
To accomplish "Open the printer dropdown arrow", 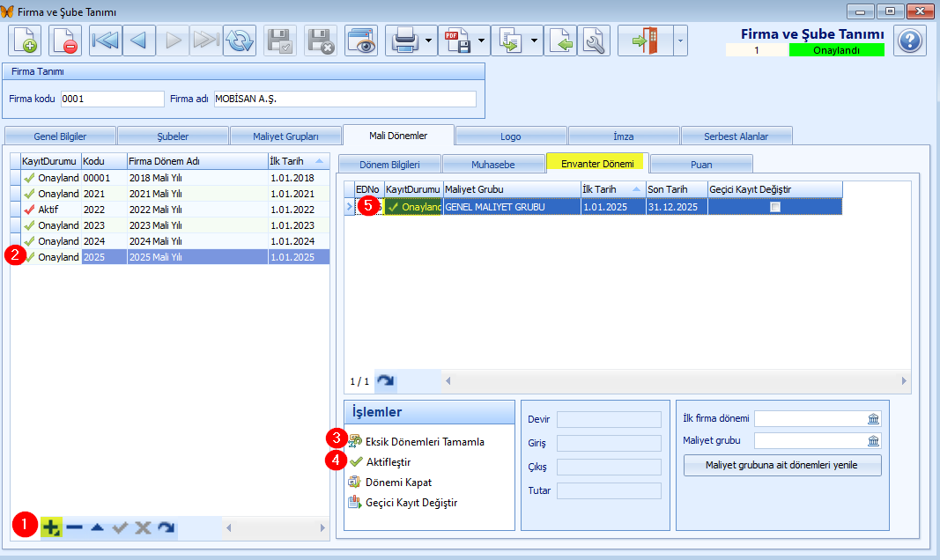I will 429,41.
